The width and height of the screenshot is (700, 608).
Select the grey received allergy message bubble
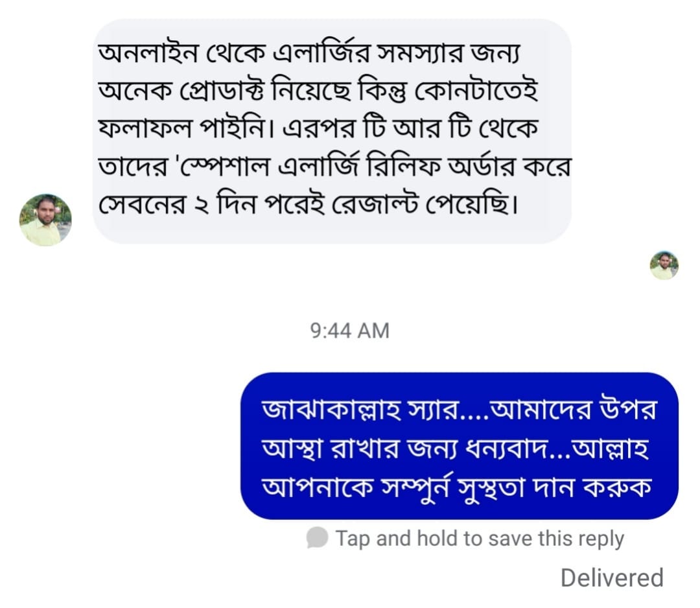coord(332,131)
